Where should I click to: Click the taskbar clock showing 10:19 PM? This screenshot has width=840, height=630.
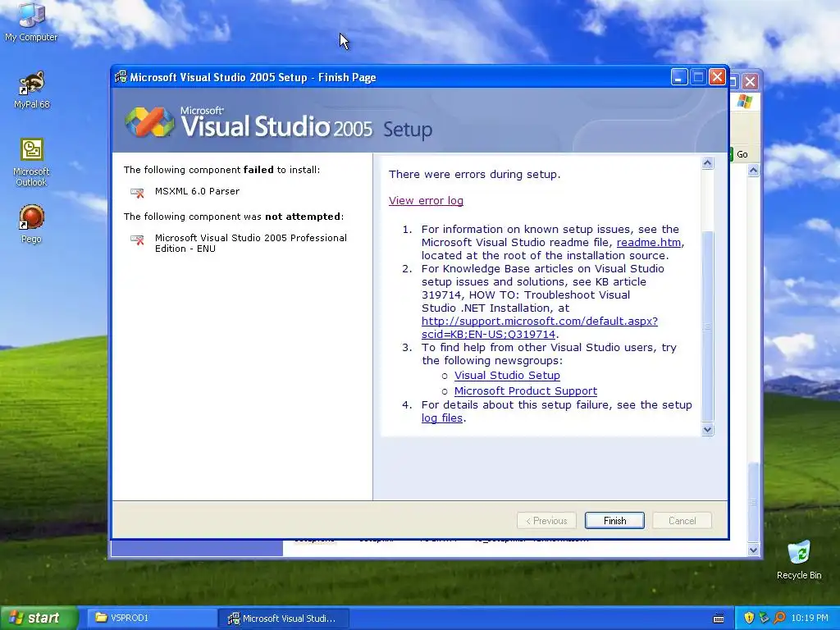(810, 619)
